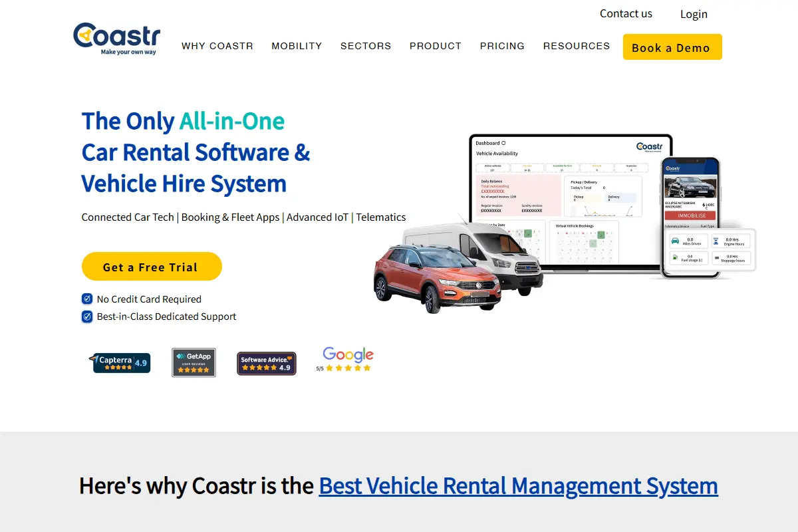This screenshot has width=798, height=532.
Task: Expand the SECTORS navigation menu
Action: (366, 46)
